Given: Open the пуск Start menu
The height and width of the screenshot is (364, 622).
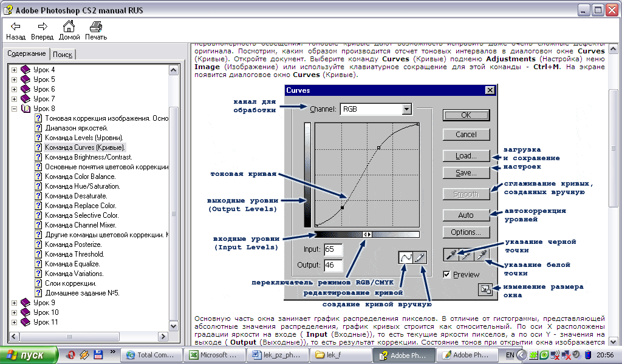Looking at the screenshot, I should click(29, 355).
